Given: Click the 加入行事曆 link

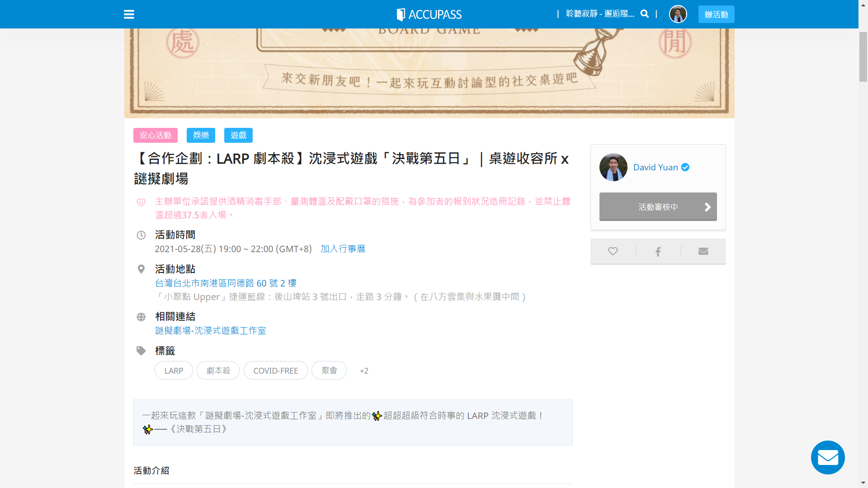Looking at the screenshot, I should [x=343, y=249].
